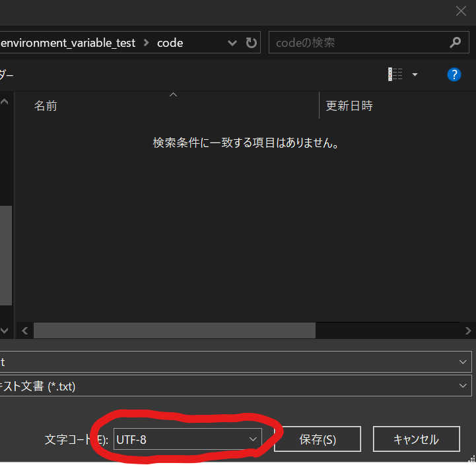
Task: Close the save dialog with the X button
Action: point(461,11)
